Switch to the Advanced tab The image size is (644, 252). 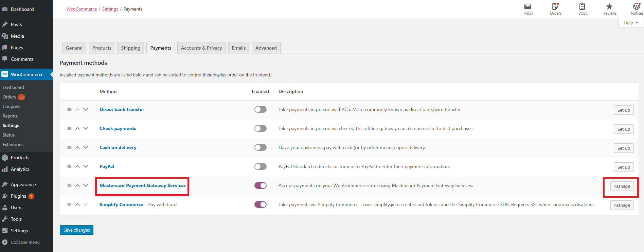[x=266, y=48]
